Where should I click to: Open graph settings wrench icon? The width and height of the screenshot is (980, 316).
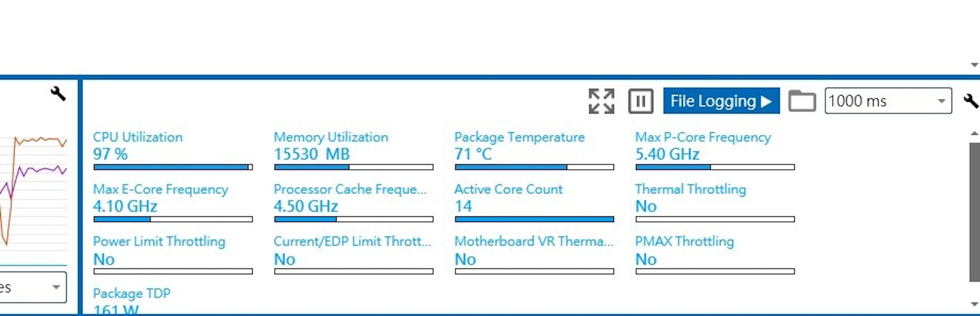click(58, 93)
